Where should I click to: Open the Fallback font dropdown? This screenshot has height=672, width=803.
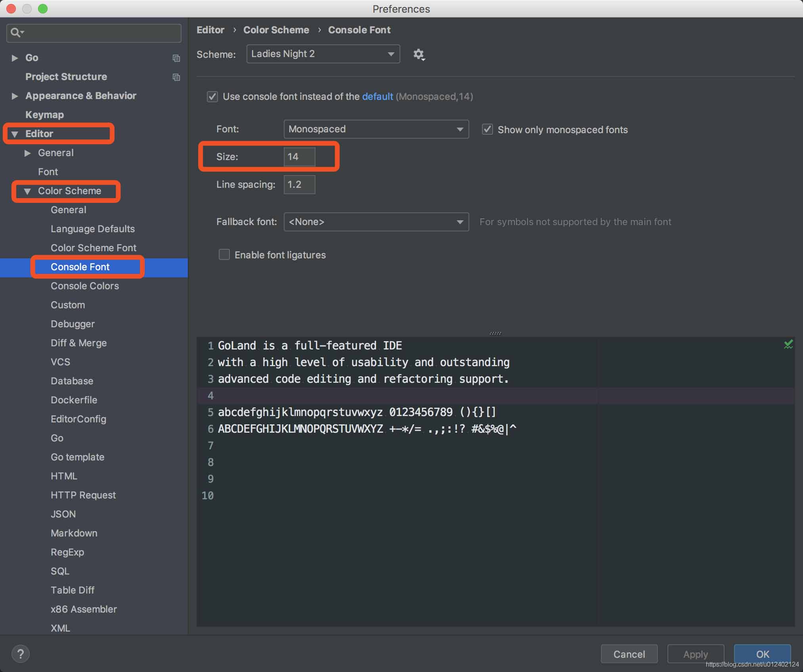376,222
